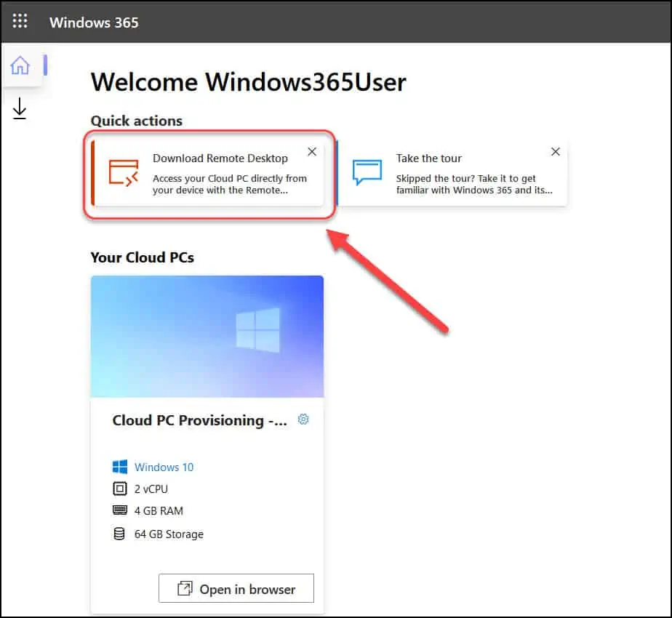Open the Take the tour title
The height and width of the screenshot is (618, 672).
428,158
